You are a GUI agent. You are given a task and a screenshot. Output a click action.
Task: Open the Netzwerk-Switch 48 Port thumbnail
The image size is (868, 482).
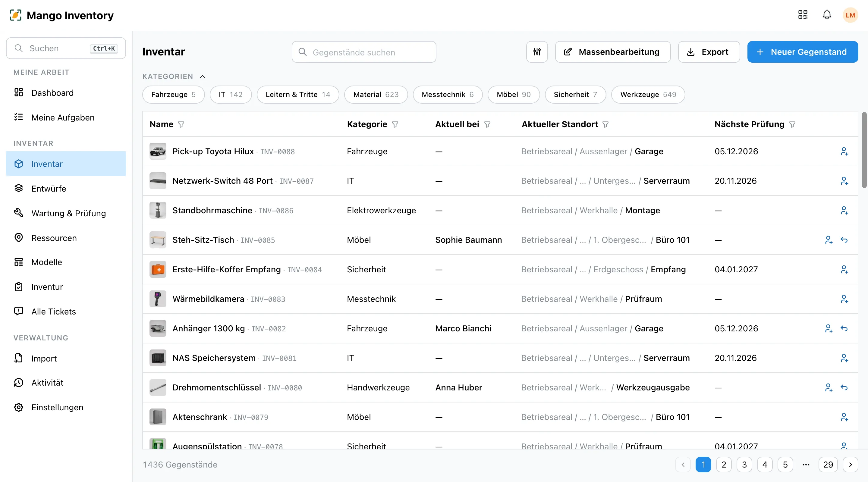coord(158,181)
